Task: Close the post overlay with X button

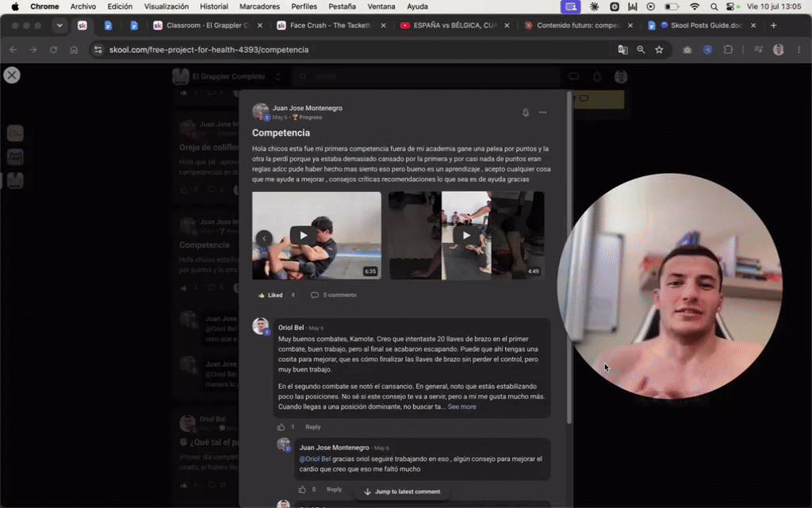Action: [12, 75]
